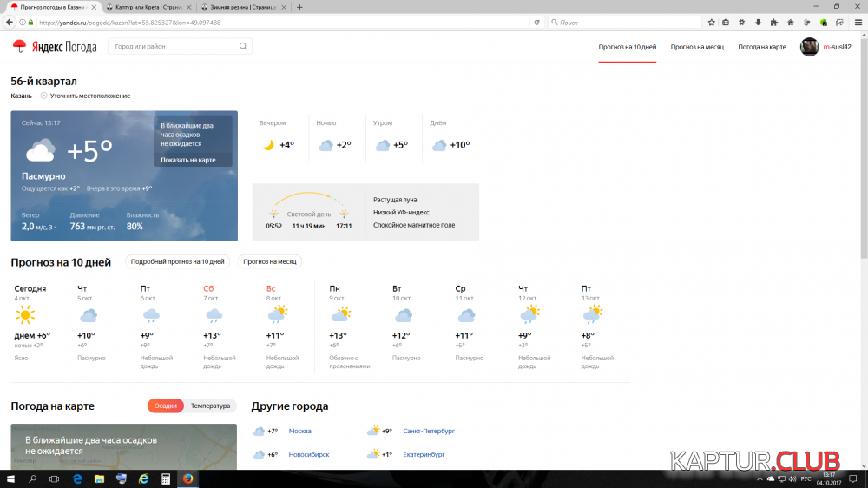Viewport: 868px width, 488px height.
Task: Switch to the Осадки map mode
Action: tap(166, 406)
